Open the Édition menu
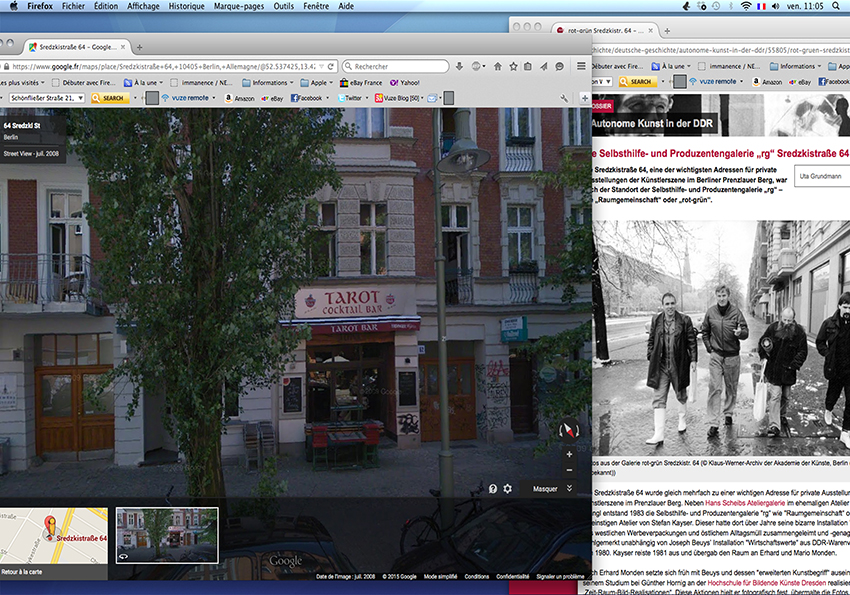This screenshot has height=595, width=850. [x=106, y=6]
